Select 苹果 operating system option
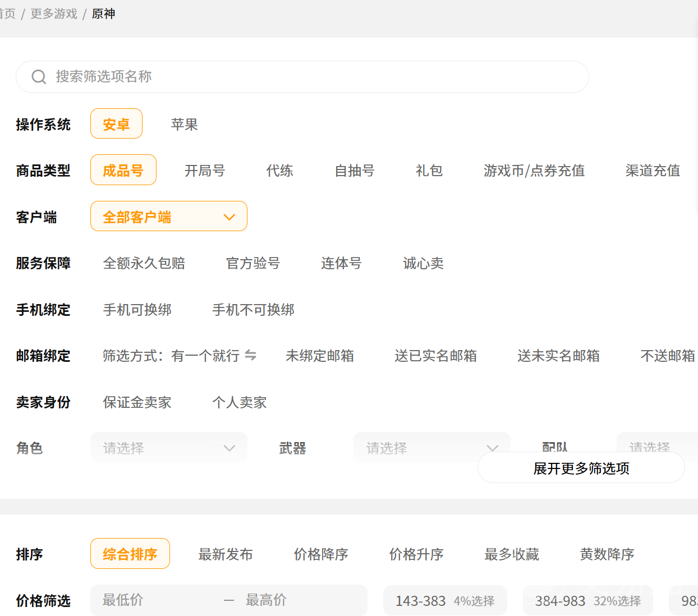Screen dimensions: 698x616 pos(184,124)
